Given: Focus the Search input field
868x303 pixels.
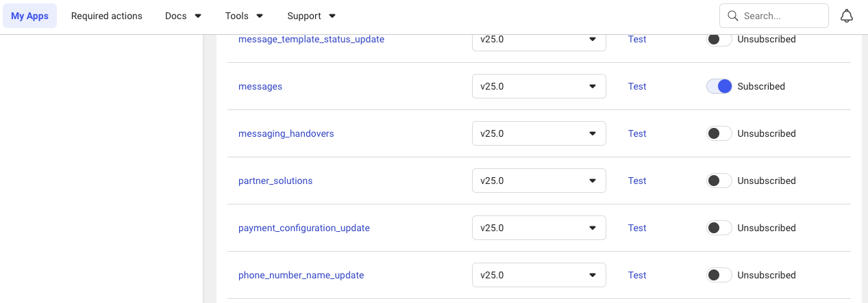Looking at the screenshot, I should pos(782,16).
